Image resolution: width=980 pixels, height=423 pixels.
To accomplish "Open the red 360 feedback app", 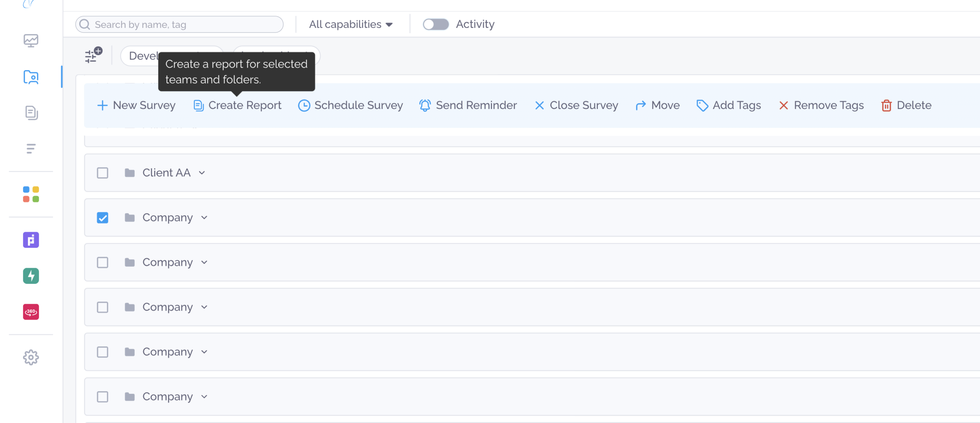I will click(x=31, y=312).
